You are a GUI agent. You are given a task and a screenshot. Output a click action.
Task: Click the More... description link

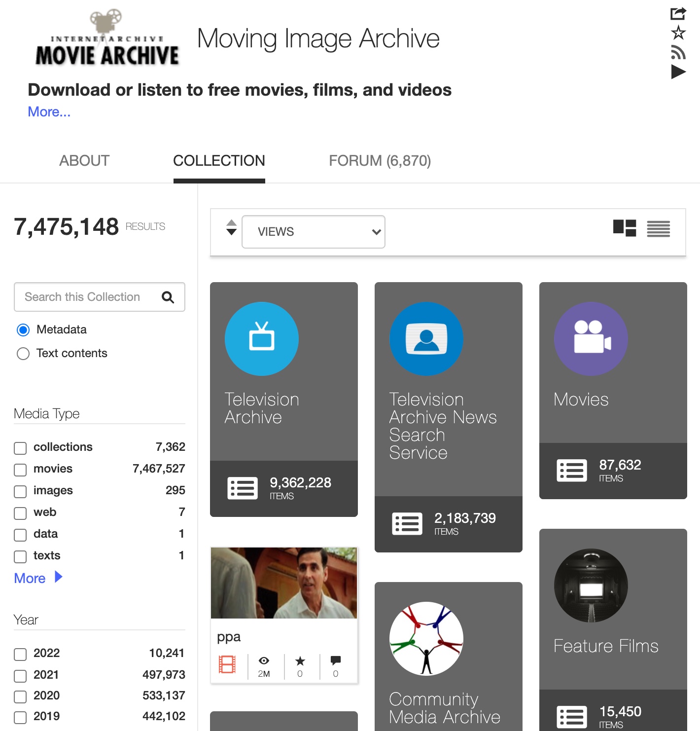click(x=49, y=112)
